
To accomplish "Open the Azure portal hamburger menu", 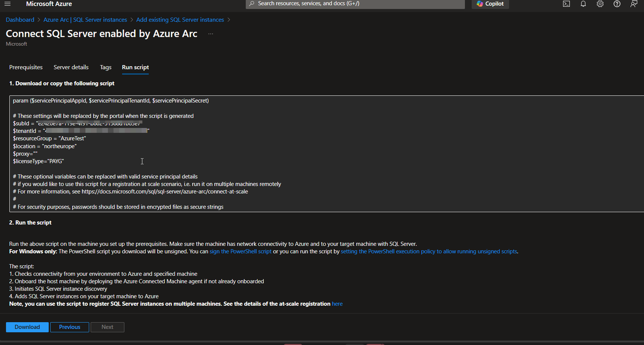I will tap(7, 4).
